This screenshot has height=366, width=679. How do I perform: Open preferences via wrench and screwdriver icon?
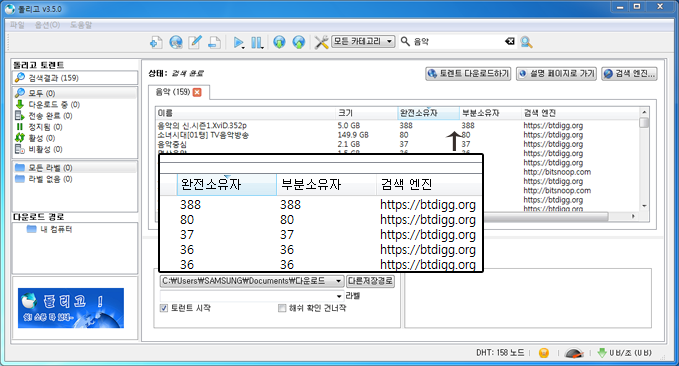[x=321, y=42]
